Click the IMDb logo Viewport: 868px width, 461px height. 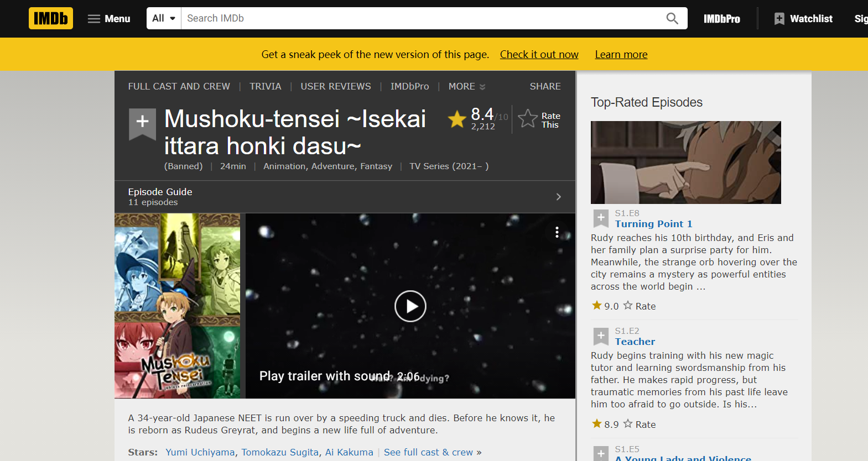pos(51,18)
